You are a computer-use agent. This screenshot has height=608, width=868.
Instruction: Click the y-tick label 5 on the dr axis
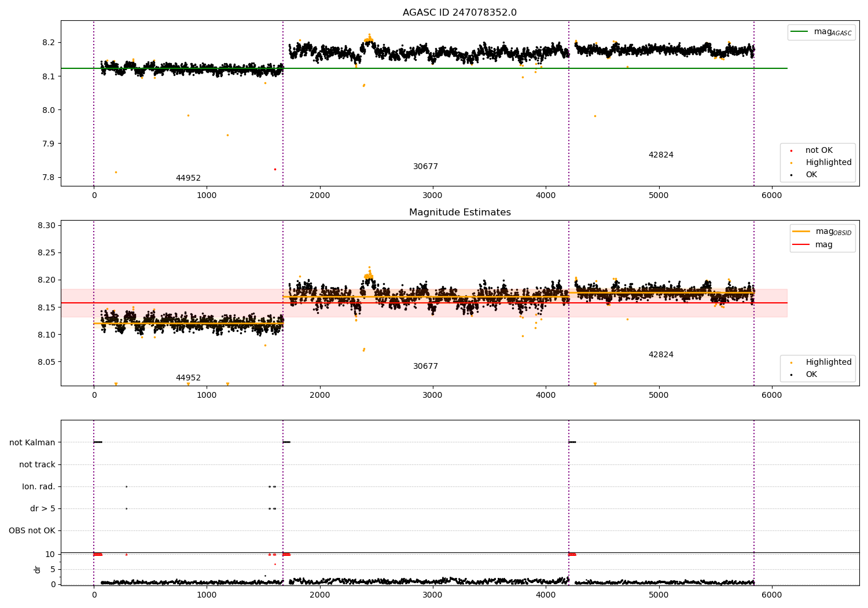(x=53, y=570)
